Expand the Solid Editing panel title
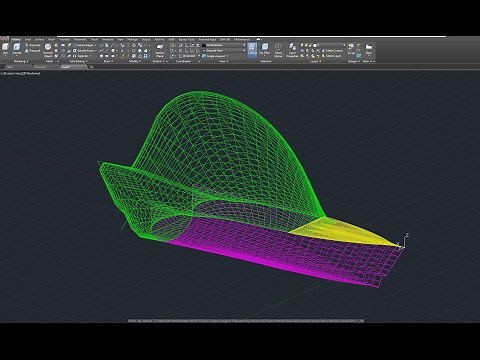The height and width of the screenshot is (360, 480). pyautogui.click(x=77, y=61)
